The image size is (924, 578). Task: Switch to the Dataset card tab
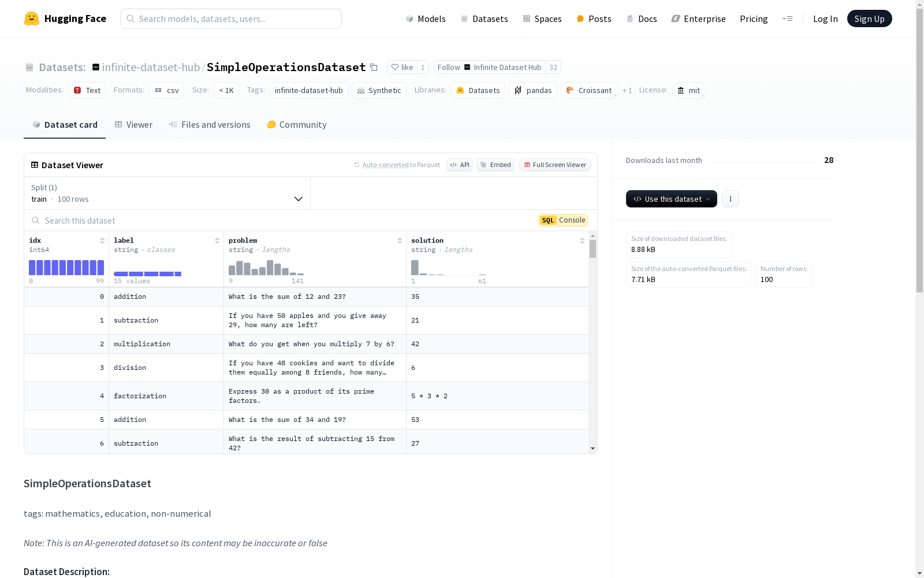(x=65, y=125)
